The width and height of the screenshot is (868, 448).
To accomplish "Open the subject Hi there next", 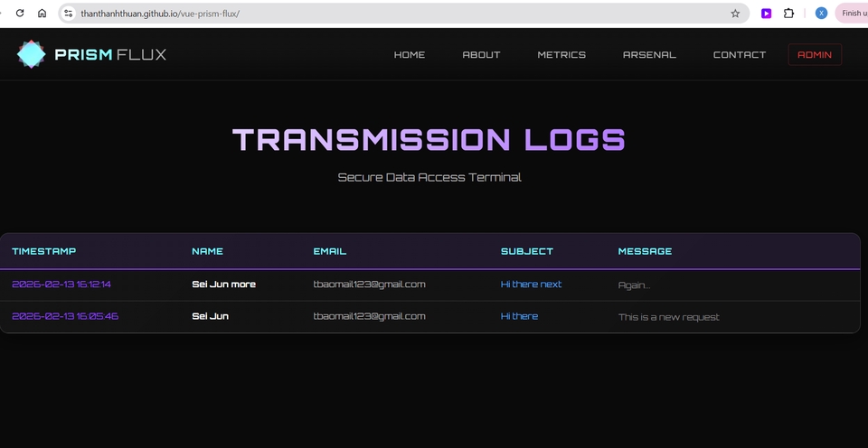I will 531,285.
